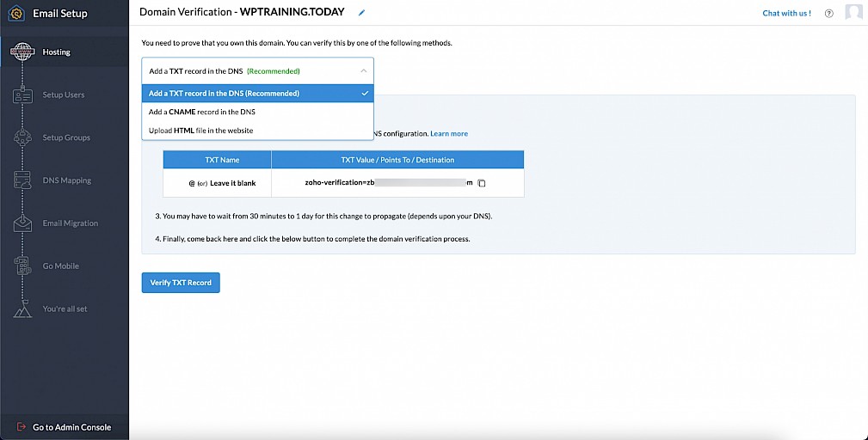Open the user profile avatar
868x440 pixels.
853,12
